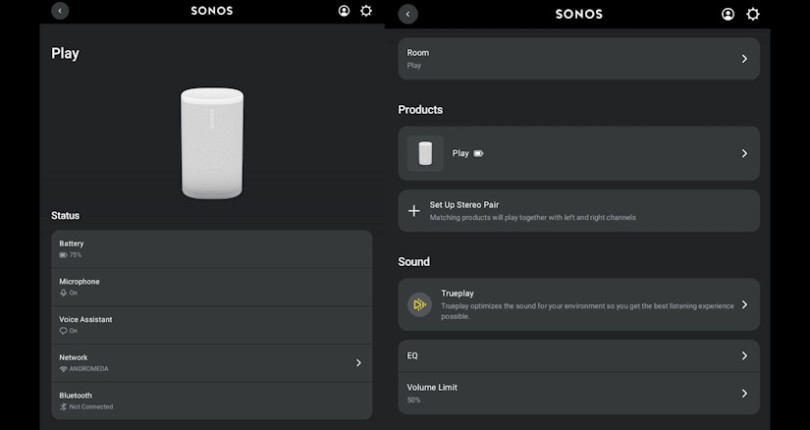
Task: Click the Network label
Action: point(73,357)
